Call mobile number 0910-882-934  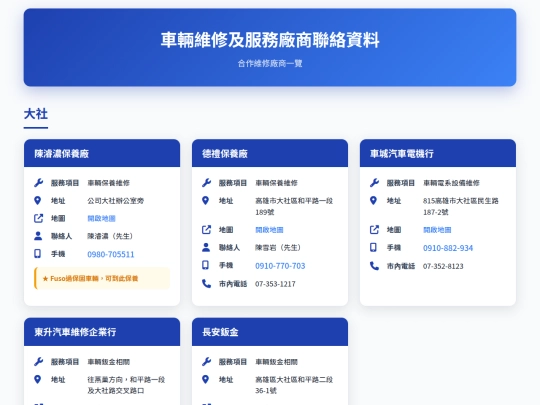tap(448, 248)
